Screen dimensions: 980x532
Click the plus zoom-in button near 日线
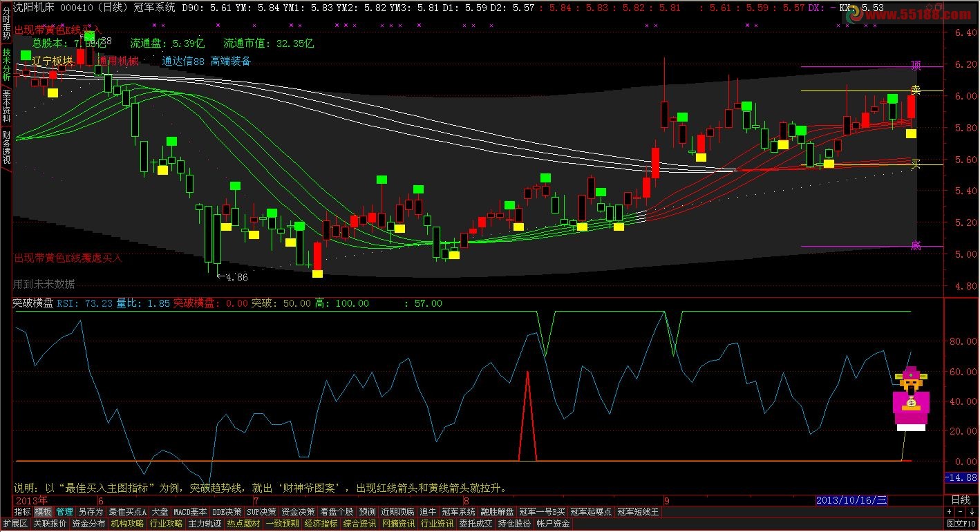[950, 512]
